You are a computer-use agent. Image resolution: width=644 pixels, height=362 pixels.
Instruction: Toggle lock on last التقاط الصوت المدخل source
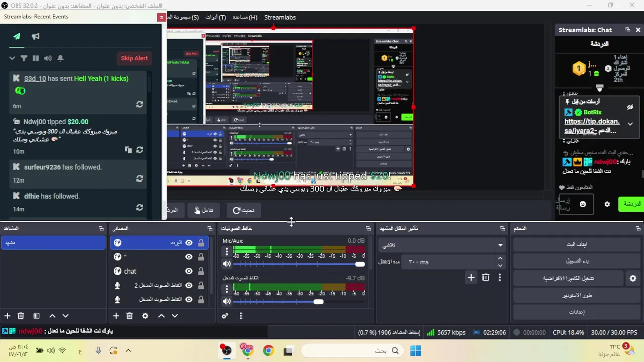click(x=201, y=299)
